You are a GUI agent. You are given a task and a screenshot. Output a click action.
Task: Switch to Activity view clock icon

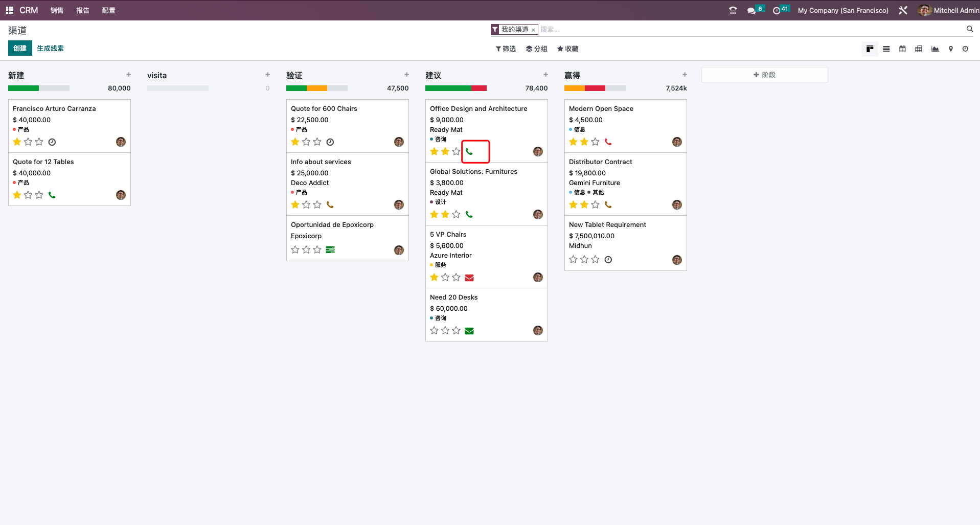(x=965, y=49)
